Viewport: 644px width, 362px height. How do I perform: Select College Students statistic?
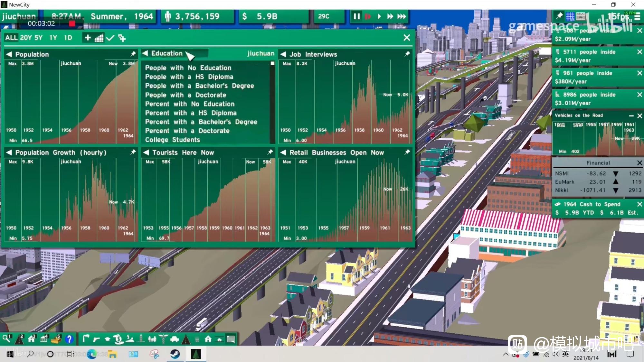(x=172, y=140)
